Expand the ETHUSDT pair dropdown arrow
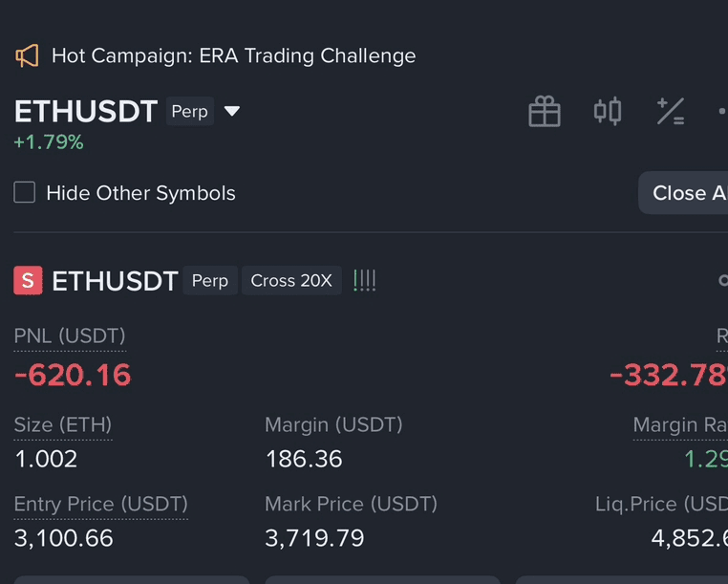The image size is (728, 584). point(232,111)
